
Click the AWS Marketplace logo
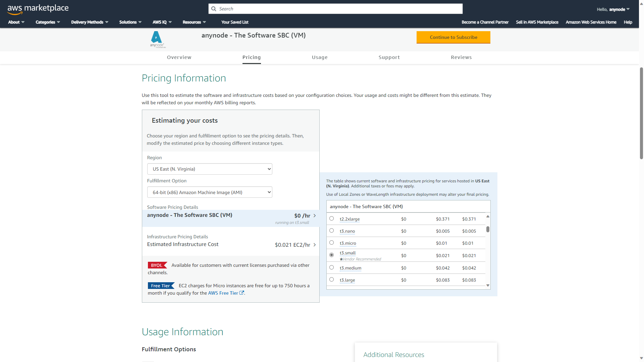(x=38, y=9)
